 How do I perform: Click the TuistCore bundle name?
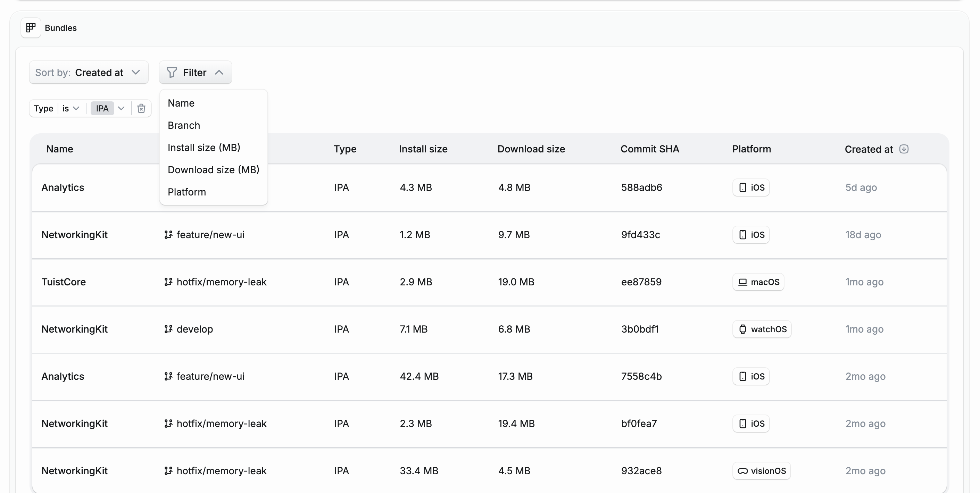[x=64, y=282]
